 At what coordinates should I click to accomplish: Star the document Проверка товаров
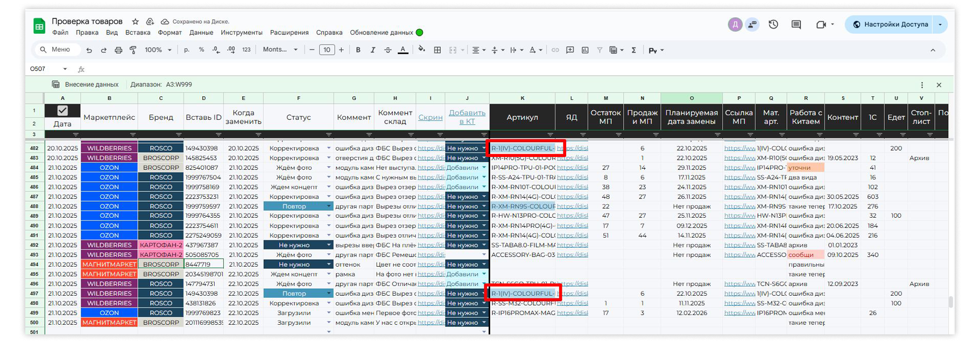[x=136, y=22]
